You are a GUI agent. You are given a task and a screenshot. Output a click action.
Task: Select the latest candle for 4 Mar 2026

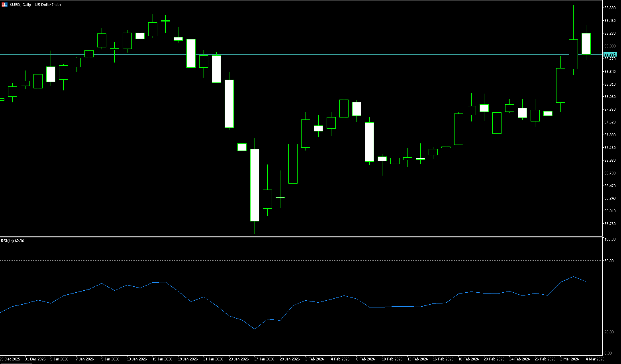(x=586, y=44)
